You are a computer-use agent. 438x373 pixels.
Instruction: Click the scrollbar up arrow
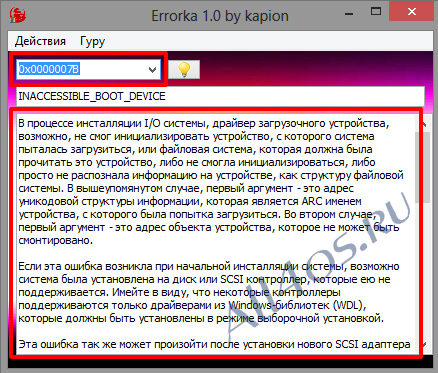[424, 124]
